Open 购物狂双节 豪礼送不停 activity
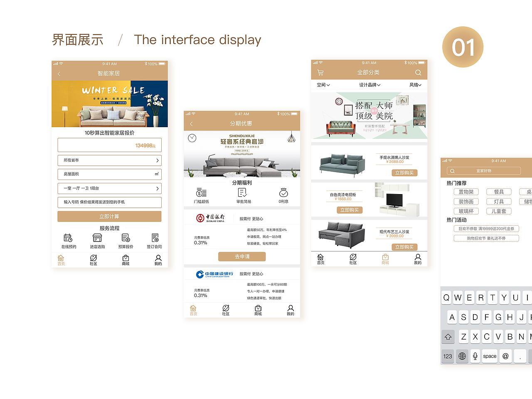The height and width of the screenshot is (399, 532). tap(486, 238)
